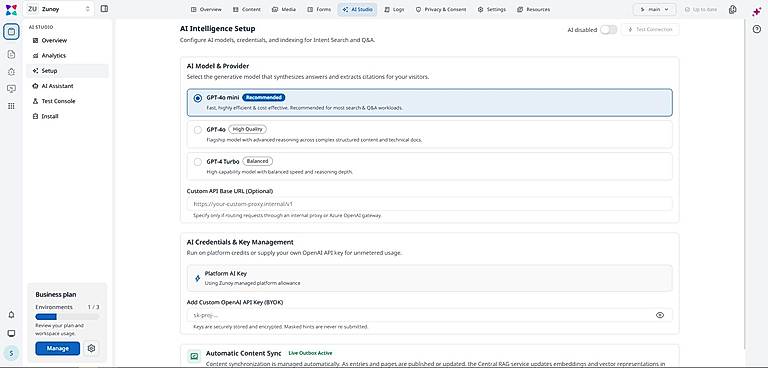Image resolution: width=768 pixels, height=368 pixels.
Task: Open the bug icon in left rail
Action: pyautogui.click(x=11, y=72)
